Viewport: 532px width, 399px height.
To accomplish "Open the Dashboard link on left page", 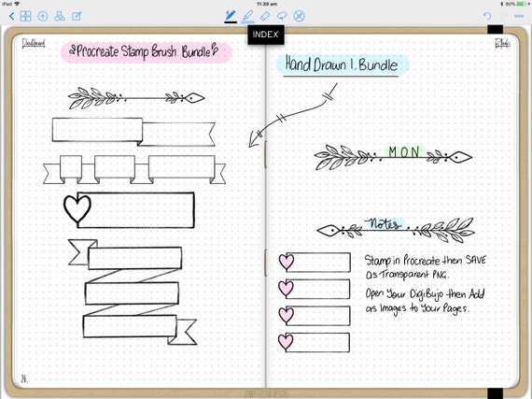I will pyautogui.click(x=34, y=43).
